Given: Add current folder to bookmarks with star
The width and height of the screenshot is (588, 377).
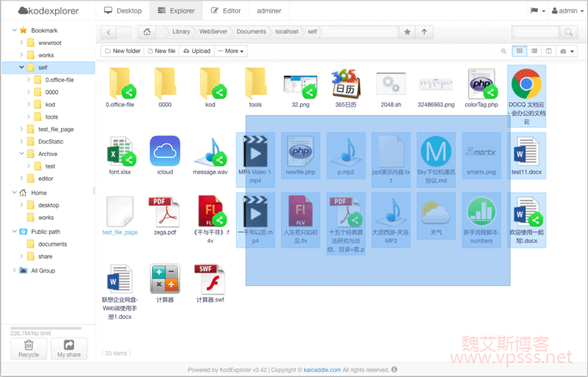Looking at the screenshot, I should (407, 32).
